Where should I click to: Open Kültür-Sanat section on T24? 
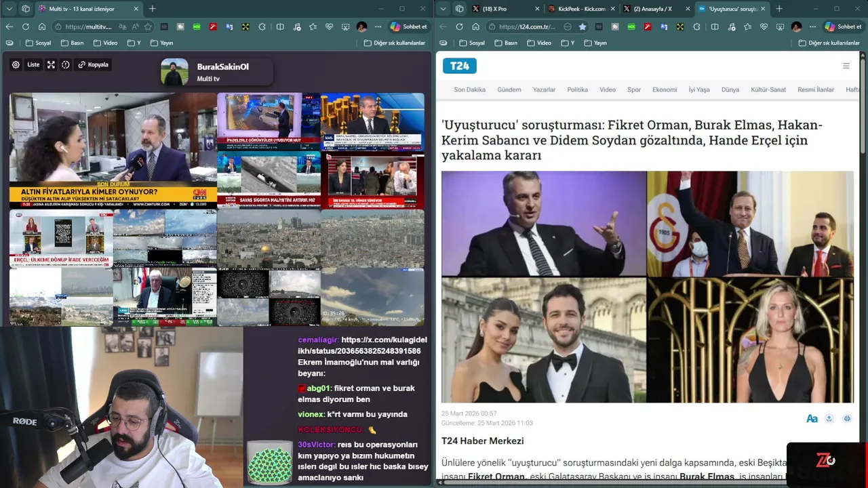768,89
